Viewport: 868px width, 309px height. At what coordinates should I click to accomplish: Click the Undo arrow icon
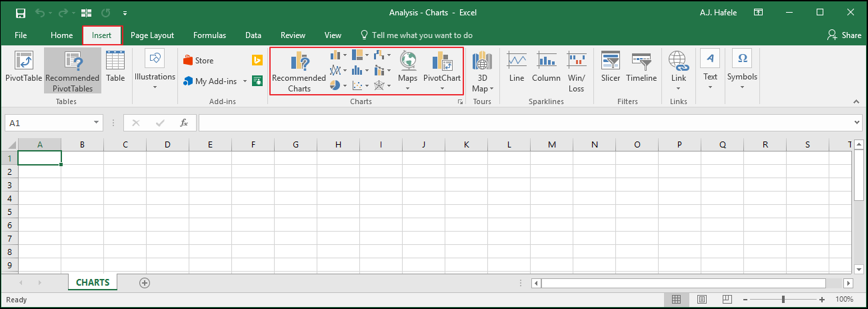[39, 13]
